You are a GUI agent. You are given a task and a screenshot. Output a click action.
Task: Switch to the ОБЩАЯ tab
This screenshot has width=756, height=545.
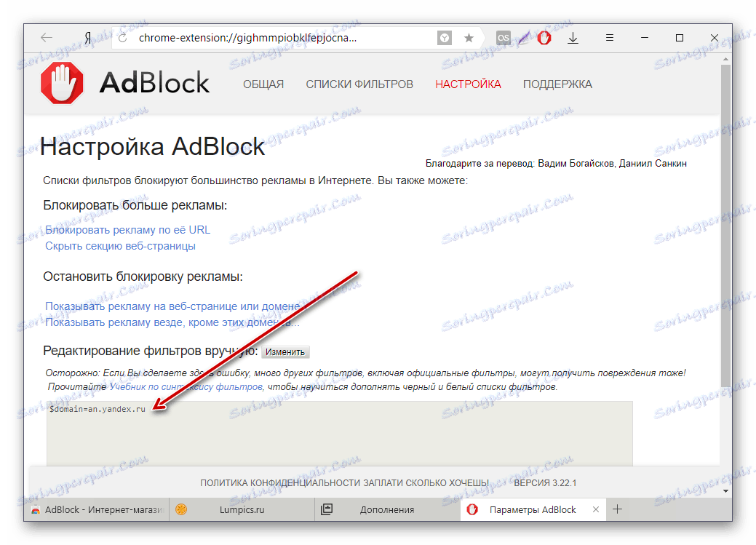coord(263,84)
